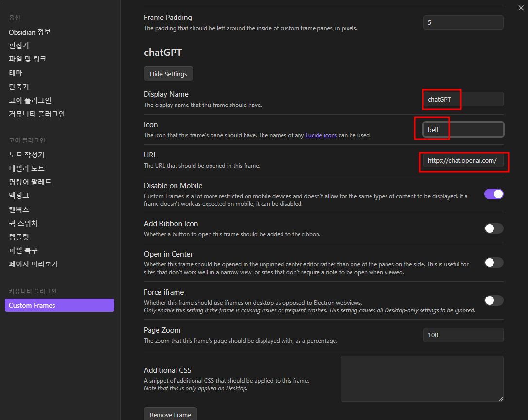Click the Frame Padding label
Image resolution: width=528 pixels, height=420 pixels.
pyautogui.click(x=168, y=17)
